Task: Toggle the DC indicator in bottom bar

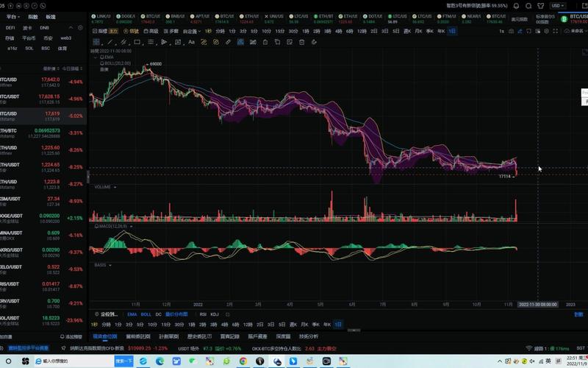Action: (x=158, y=314)
